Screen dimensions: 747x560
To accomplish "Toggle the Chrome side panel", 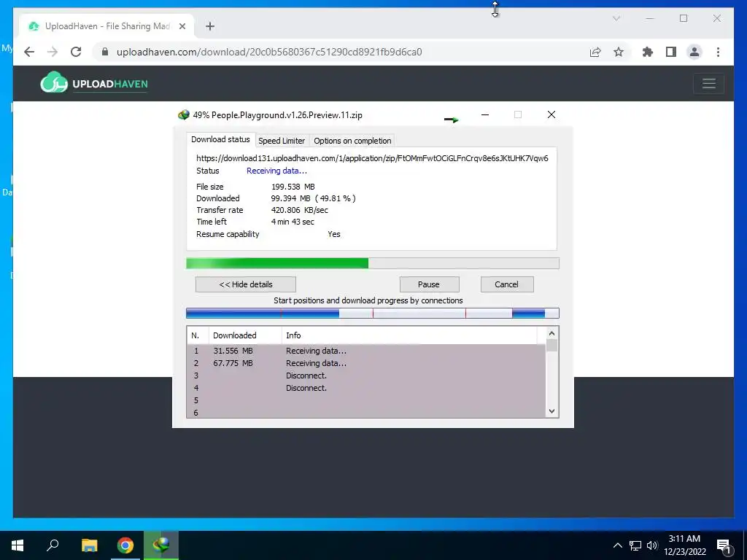I will [x=671, y=52].
